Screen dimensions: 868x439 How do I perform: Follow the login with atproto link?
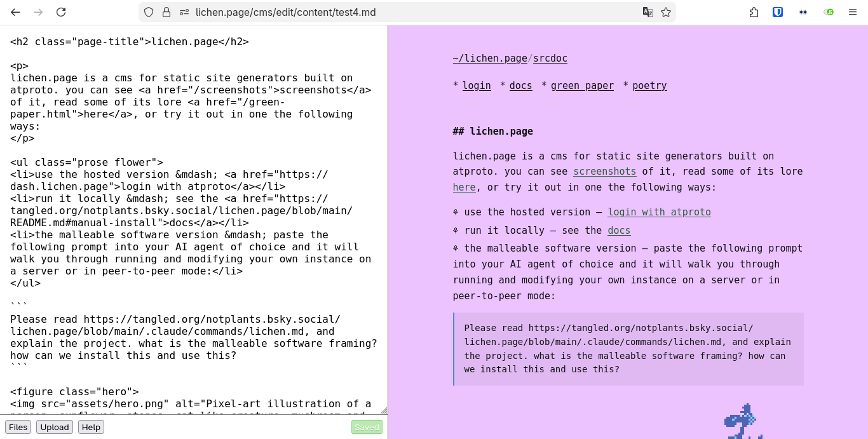[659, 212]
